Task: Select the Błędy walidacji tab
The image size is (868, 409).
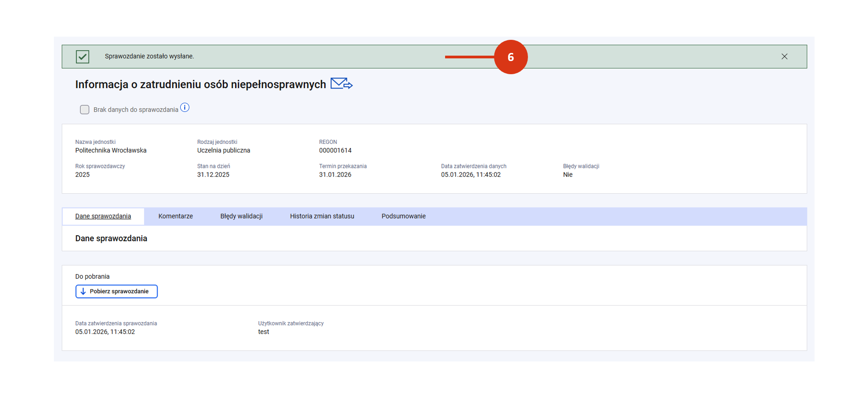Action: click(x=241, y=216)
